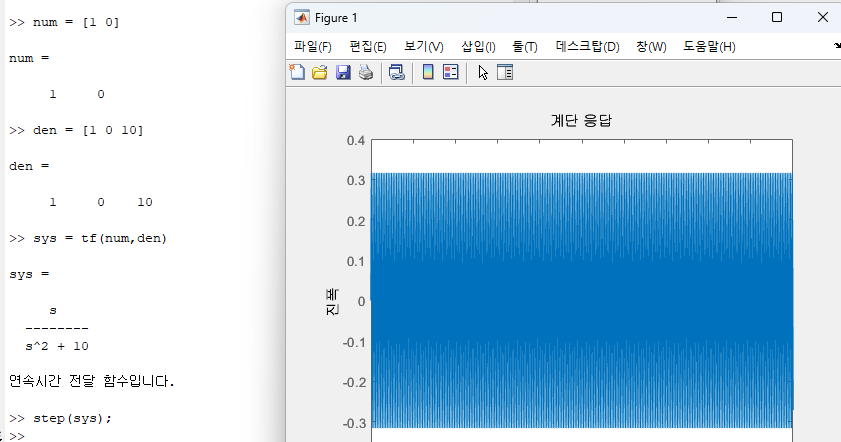The width and height of the screenshot is (841, 442).
Task: Click the plot title 계단 응답
Action: (581, 120)
